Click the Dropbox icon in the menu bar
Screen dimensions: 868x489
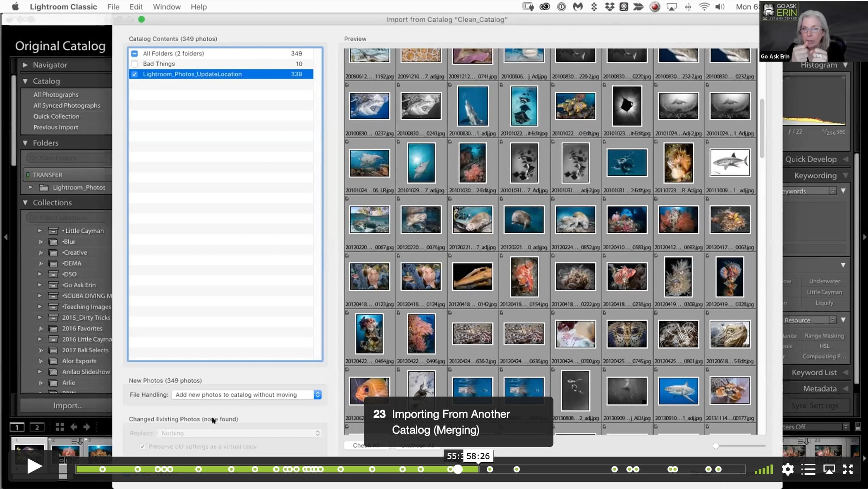coord(610,7)
